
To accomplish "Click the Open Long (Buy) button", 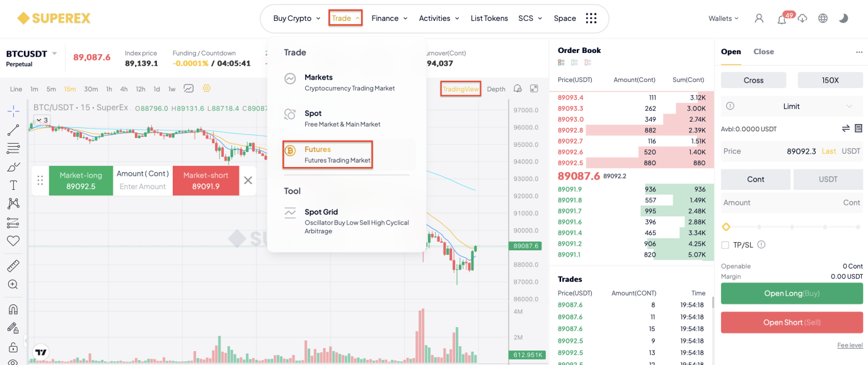I will [x=792, y=294].
